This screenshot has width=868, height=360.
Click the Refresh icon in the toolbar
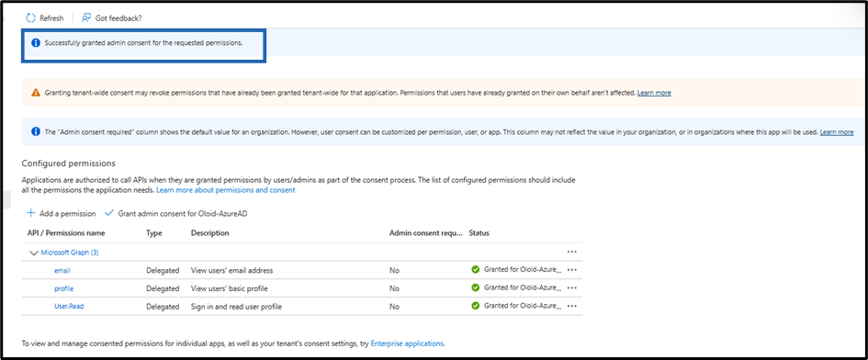(x=31, y=18)
